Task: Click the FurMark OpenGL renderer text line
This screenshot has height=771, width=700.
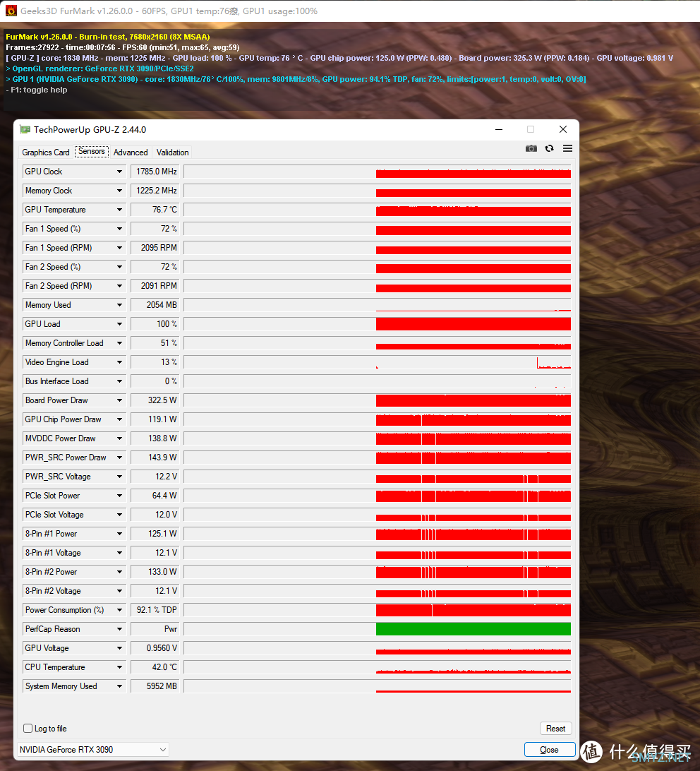Action: click(x=99, y=69)
